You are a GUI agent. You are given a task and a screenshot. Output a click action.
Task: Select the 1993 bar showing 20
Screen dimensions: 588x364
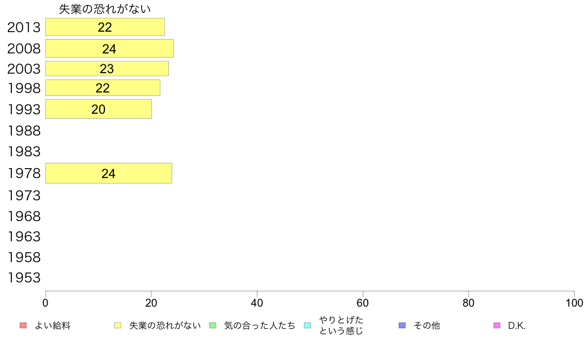click(98, 109)
